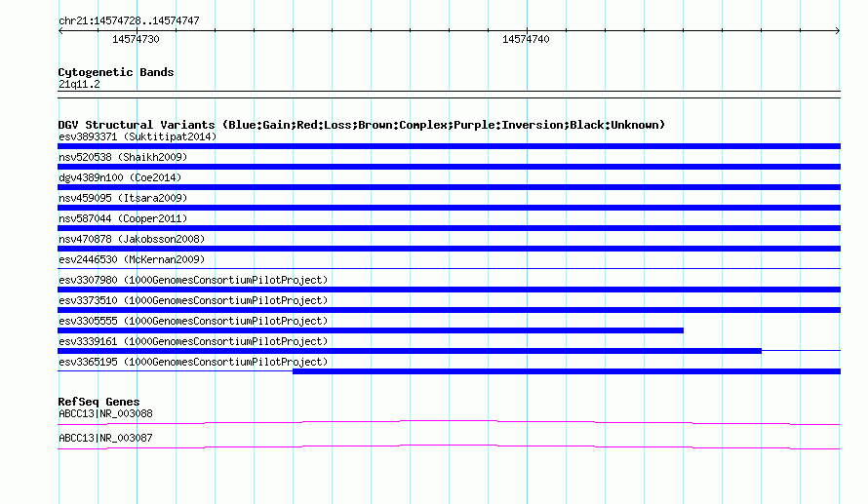Click the 14574730 ruler position label
Screen dimensions: 868x504
(x=136, y=39)
